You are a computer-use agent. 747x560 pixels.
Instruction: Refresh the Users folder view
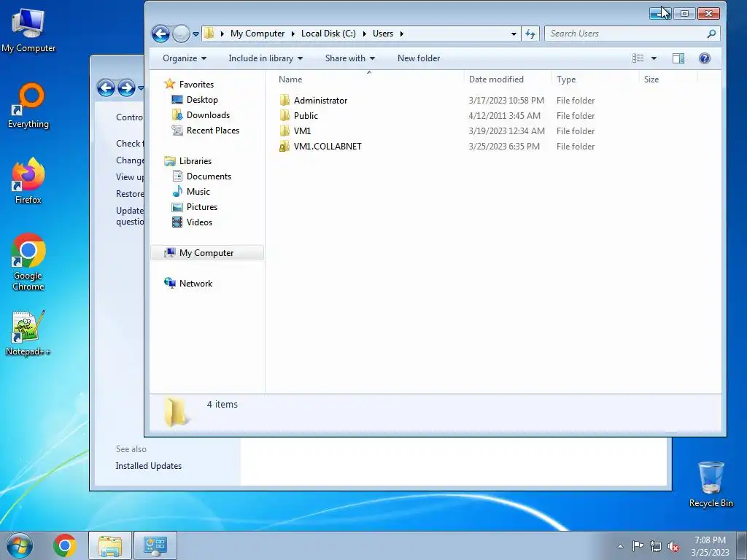point(530,34)
